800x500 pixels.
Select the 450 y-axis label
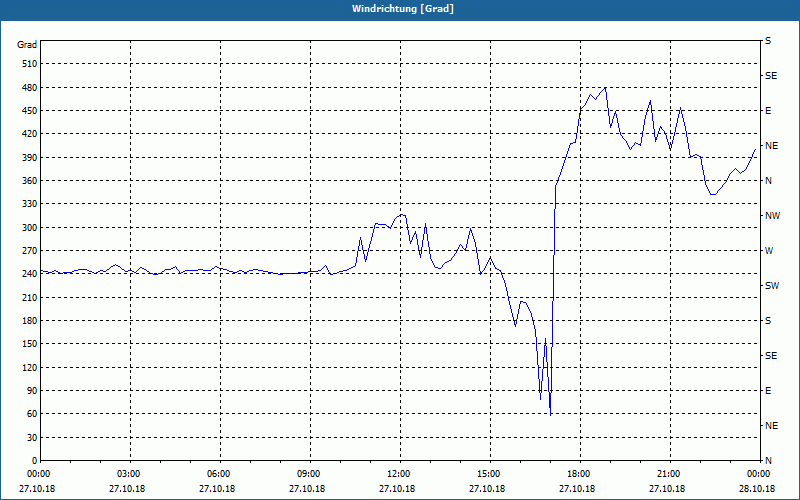tap(30, 111)
